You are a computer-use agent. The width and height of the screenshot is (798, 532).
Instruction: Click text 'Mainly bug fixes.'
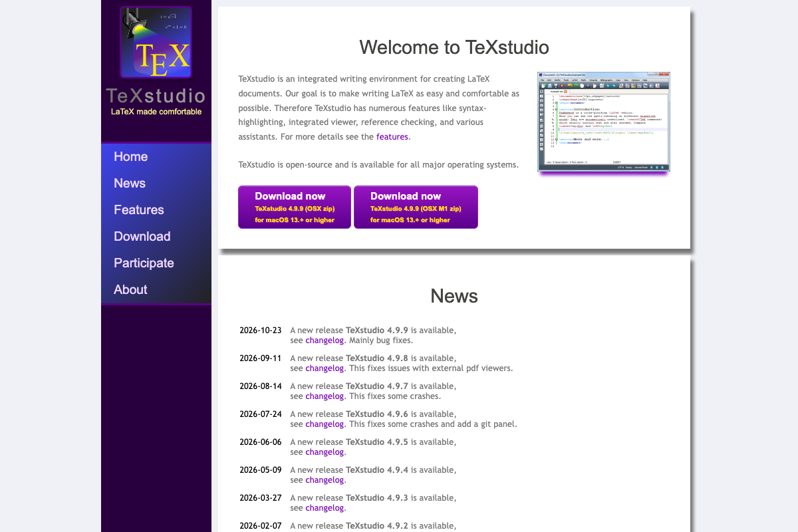[381, 340]
